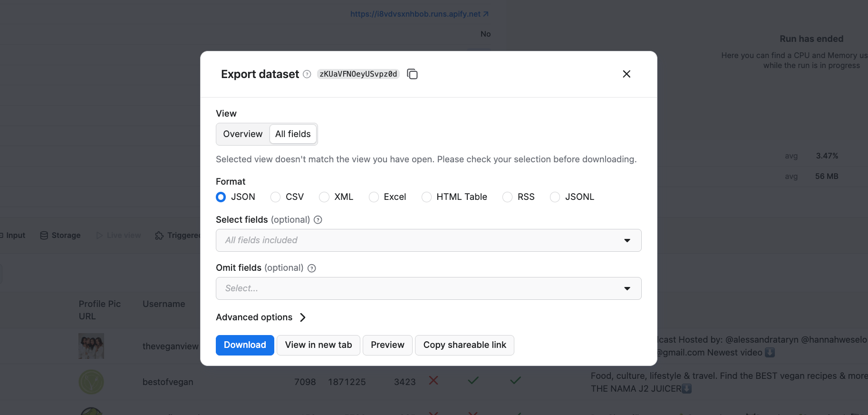The width and height of the screenshot is (868, 415).
Task: Open the dataset Preview
Action: [x=387, y=345]
